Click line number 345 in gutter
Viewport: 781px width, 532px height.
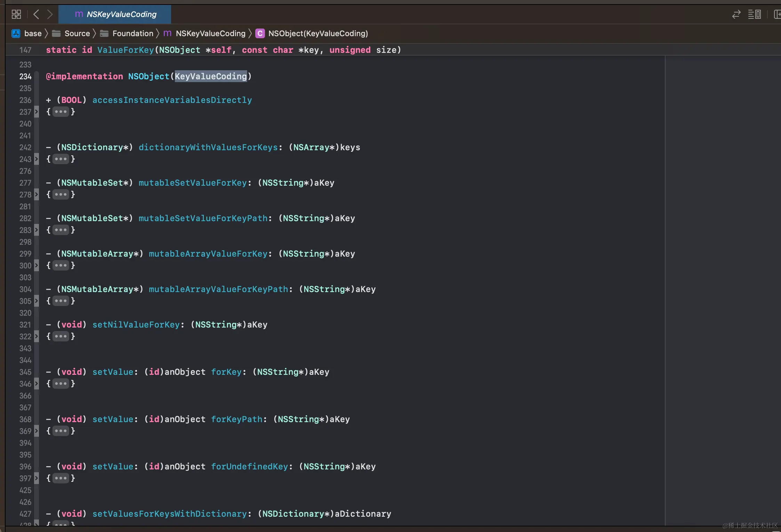point(25,372)
